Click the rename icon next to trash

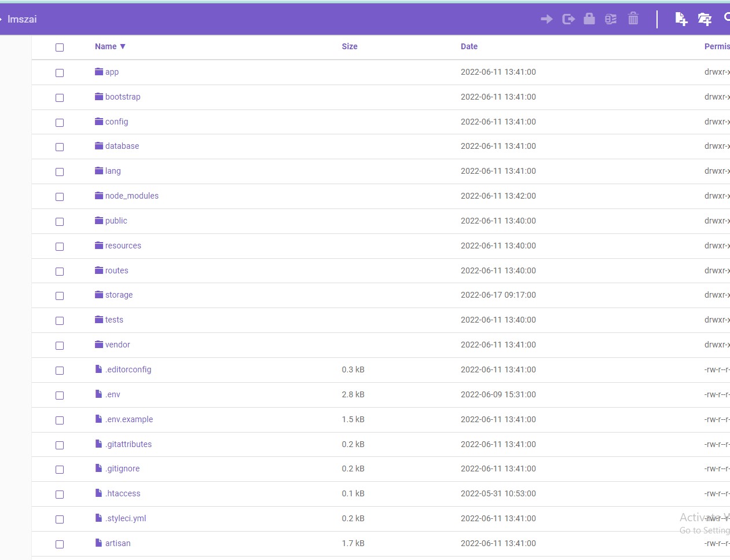[611, 19]
